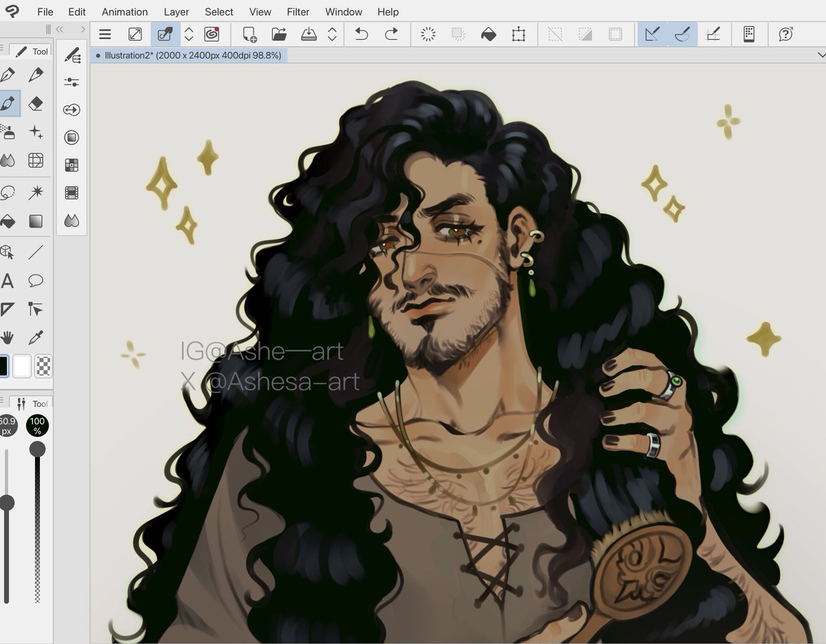Select the Balloon tool
The width and height of the screenshot is (826, 644).
[x=36, y=281]
